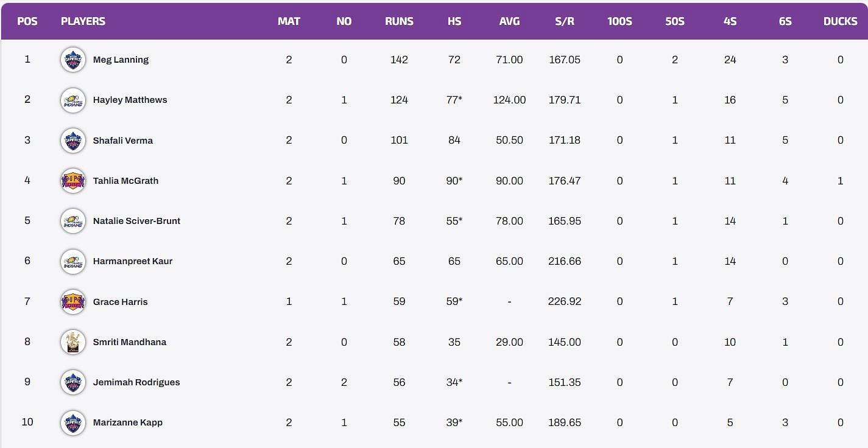Select the DUCKS column header

coord(840,21)
